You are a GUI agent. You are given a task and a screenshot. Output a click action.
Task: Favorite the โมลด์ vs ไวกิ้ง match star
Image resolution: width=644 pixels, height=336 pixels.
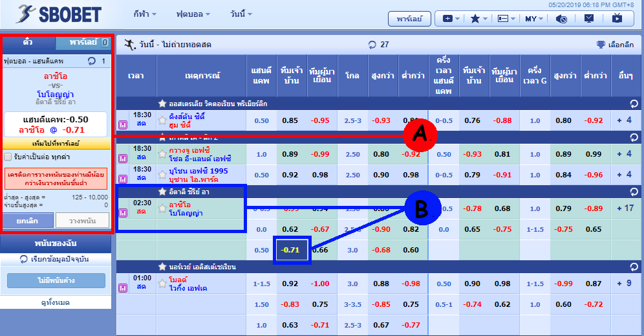click(x=162, y=284)
